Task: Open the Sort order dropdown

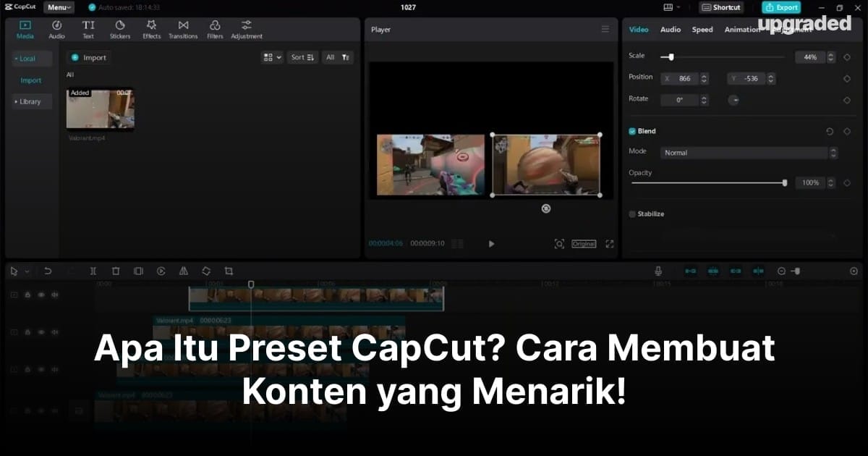Action: pyautogui.click(x=302, y=56)
